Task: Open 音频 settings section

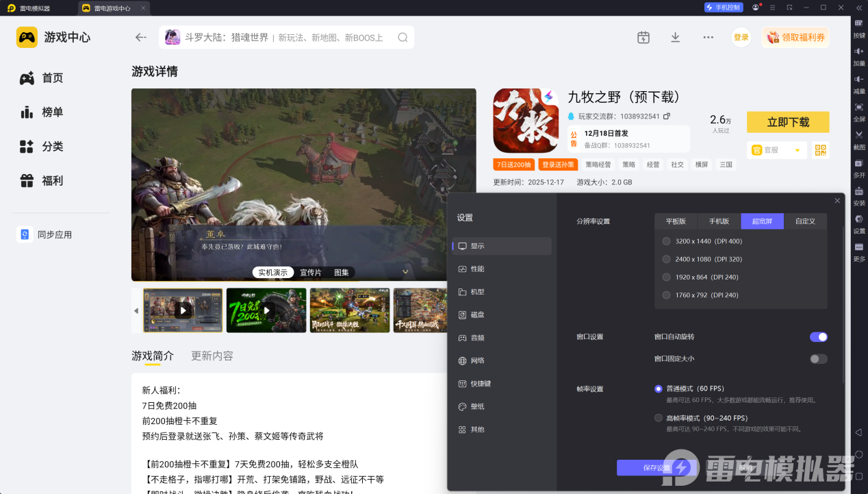Action: coord(502,338)
